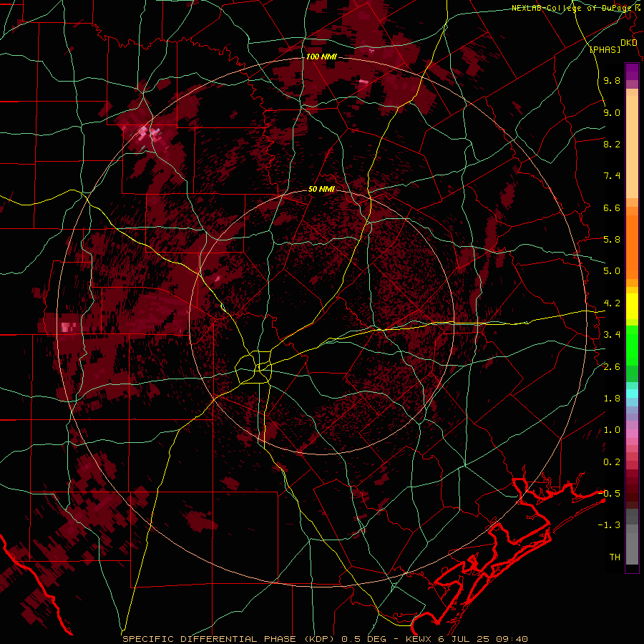Click the [PHAS] unit label
Image resolution: width=644 pixels, height=644 pixels.
(605, 49)
